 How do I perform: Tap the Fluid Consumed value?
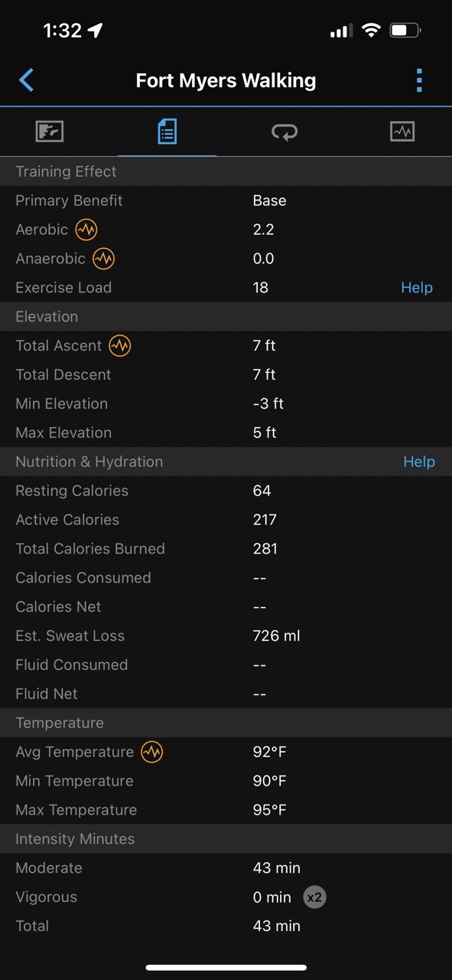(x=259, y=665)
